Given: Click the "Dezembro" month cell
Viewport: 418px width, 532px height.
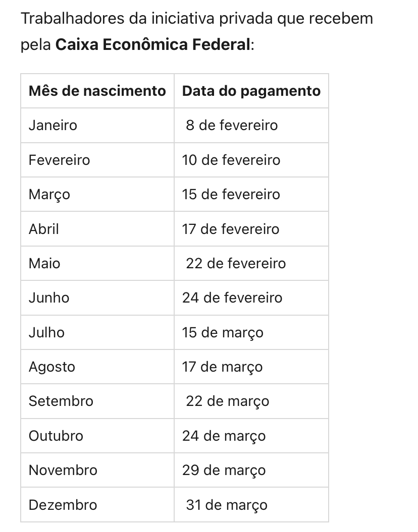Looking at the screenshot, I should 63,505.
